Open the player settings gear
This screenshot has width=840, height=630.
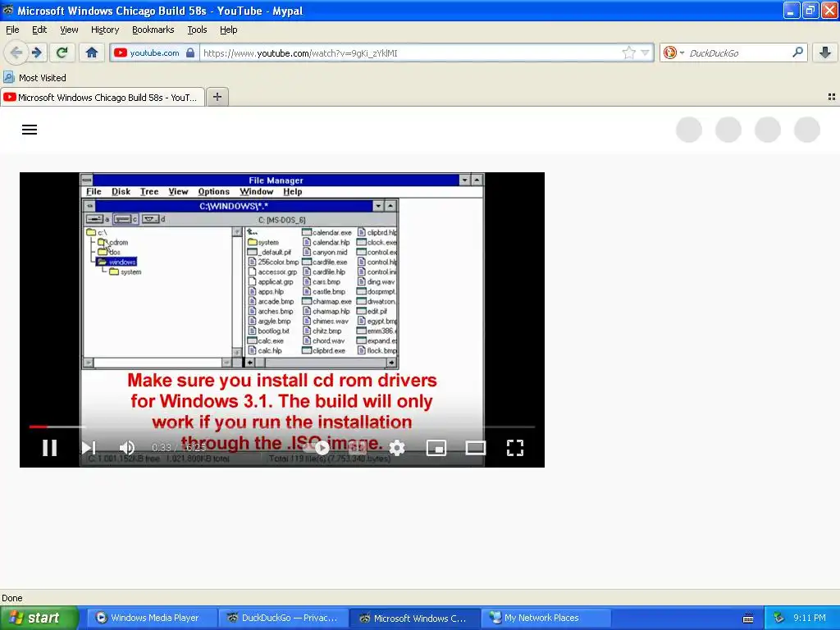(397, 447)
